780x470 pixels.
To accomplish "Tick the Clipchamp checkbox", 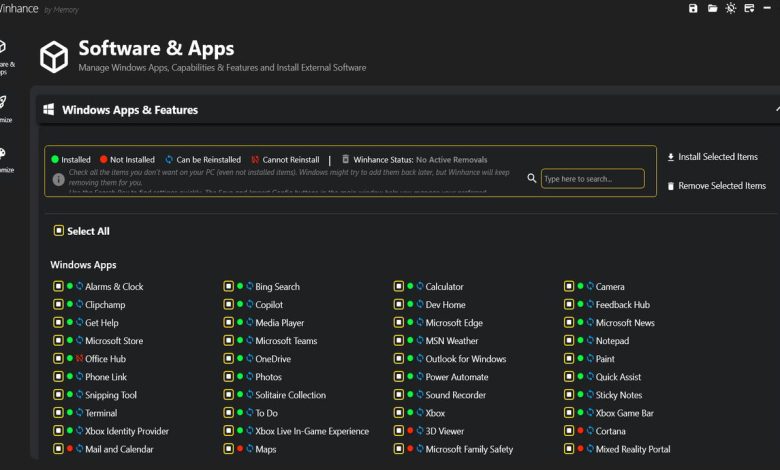I will pyautogui.click(x=58, y=304).
